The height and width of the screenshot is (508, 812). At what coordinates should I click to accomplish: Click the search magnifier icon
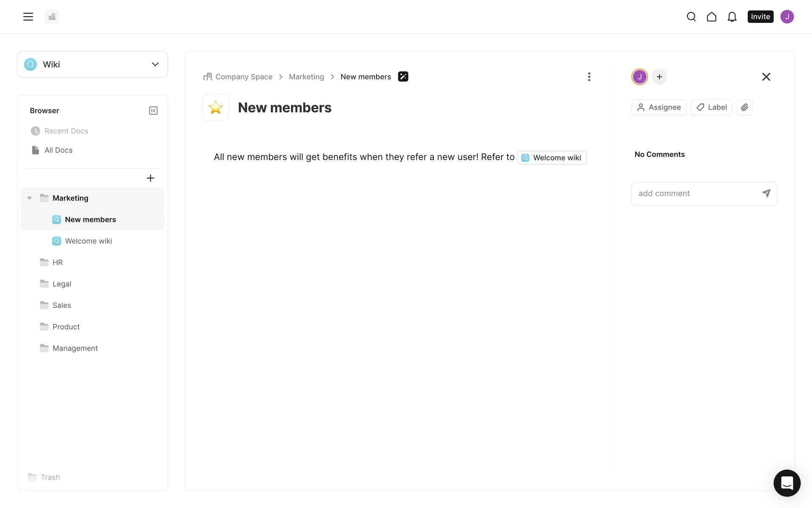click(691, 17)
